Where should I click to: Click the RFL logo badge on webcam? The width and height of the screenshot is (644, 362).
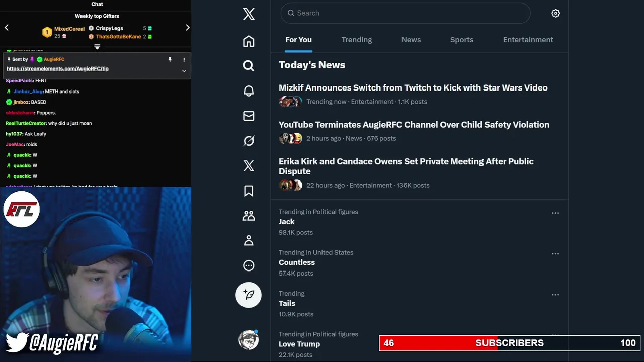(21, 210)
